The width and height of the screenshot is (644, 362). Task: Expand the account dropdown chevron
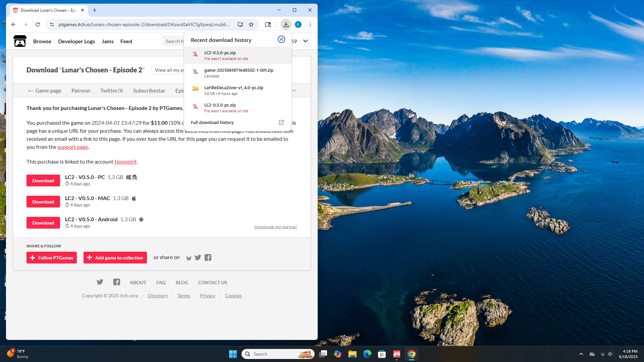(306, 41)
